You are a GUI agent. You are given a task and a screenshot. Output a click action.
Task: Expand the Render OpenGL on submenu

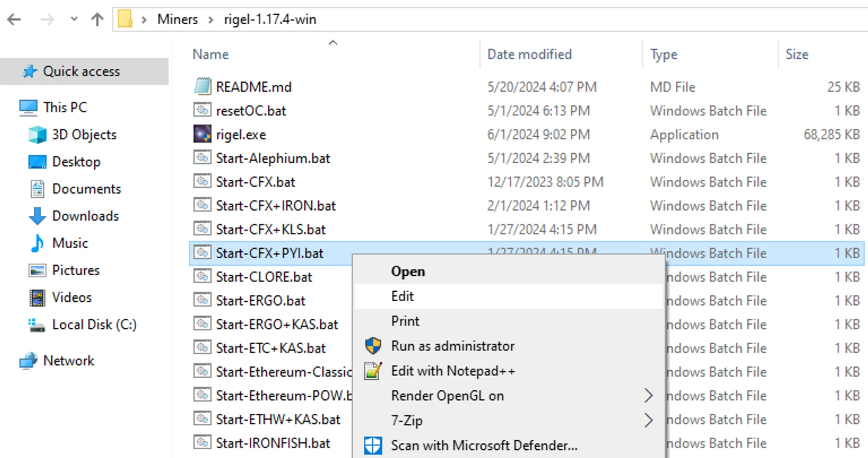click(648, 396)
